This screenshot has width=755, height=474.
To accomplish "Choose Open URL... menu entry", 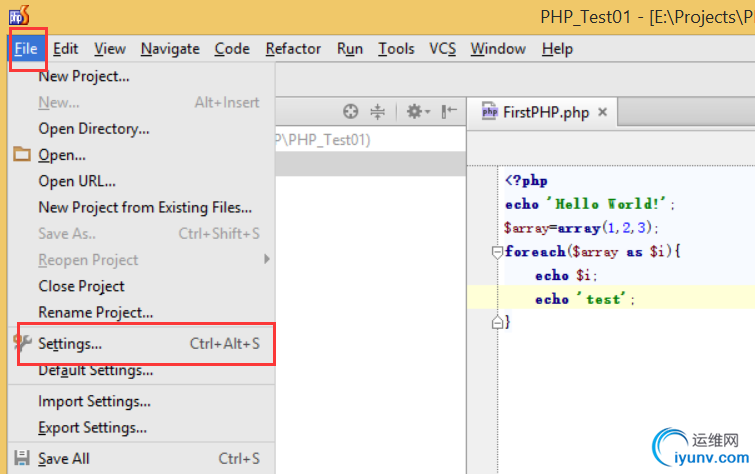I will (x=142, y=181).
